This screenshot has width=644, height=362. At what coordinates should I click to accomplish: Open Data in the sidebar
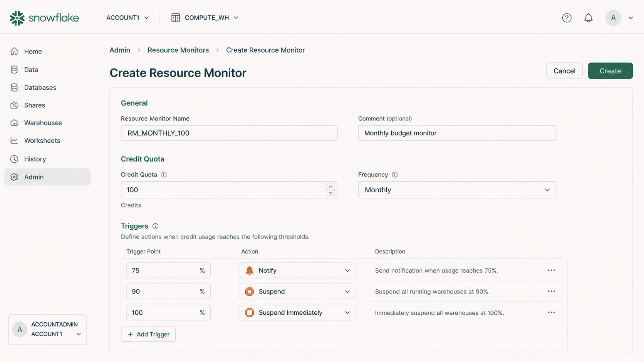point(47,70)
